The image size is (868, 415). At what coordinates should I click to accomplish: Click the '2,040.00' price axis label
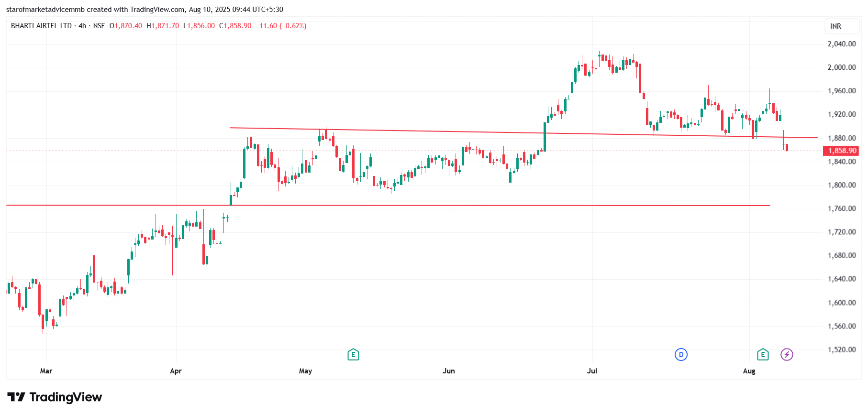(842, 44)
